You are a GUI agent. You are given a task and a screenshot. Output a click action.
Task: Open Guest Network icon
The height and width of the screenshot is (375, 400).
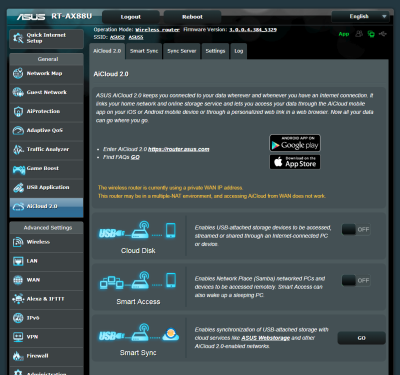(x=18, y=92)
